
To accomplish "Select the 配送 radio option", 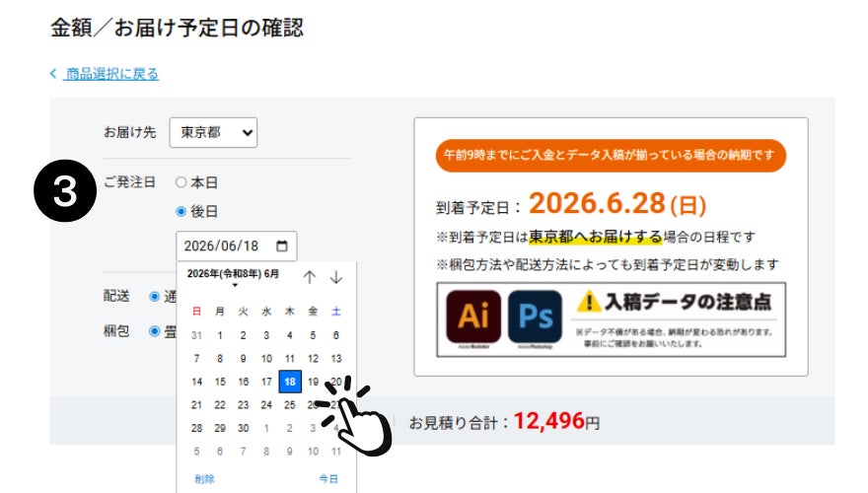I will pyautogui.click(x=155, y=297).
